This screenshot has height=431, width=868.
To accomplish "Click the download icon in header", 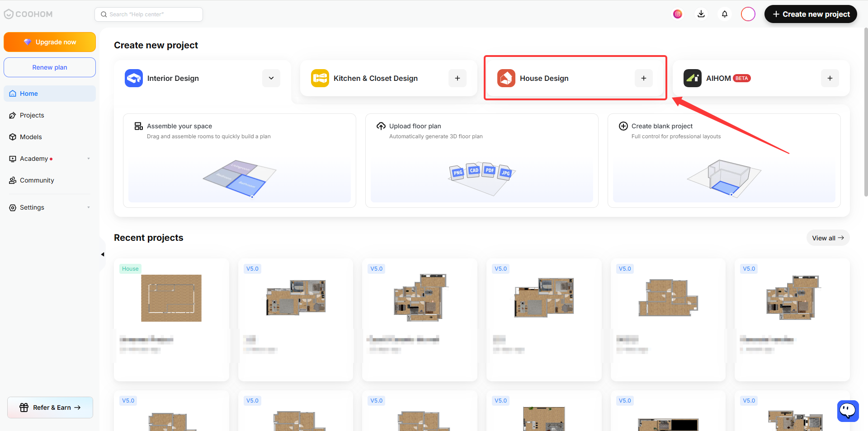I will point(701,14).
